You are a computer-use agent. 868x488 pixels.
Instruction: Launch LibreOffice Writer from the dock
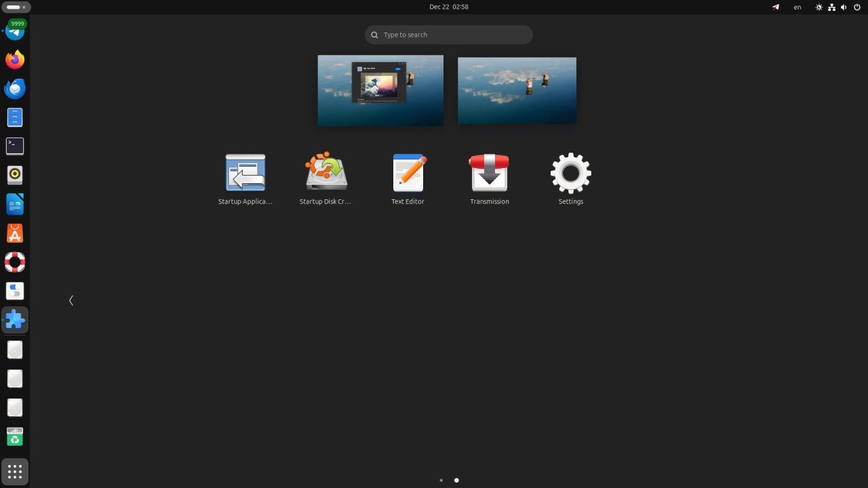click(x=15, y=204)
